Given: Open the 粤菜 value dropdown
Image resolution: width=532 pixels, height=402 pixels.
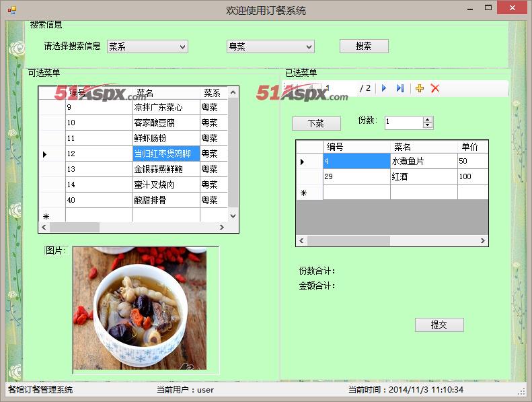Looking at the screenshot, I should pos(270,46).
